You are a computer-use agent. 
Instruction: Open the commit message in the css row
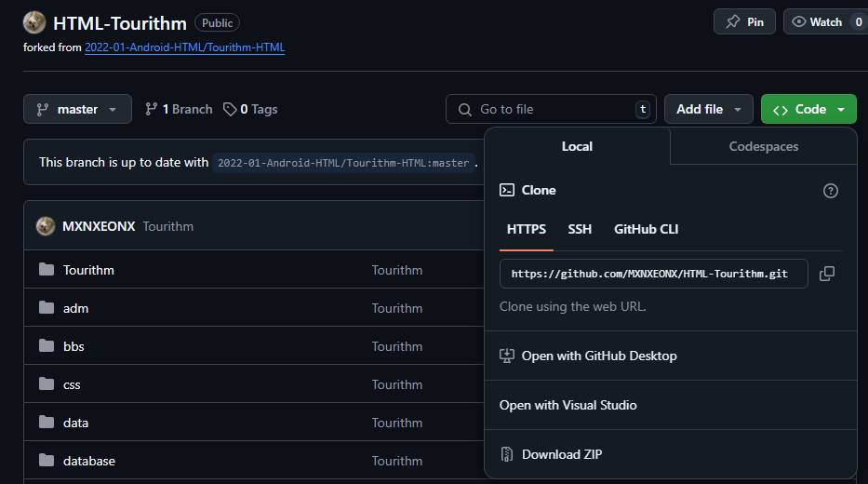point(397,384)
